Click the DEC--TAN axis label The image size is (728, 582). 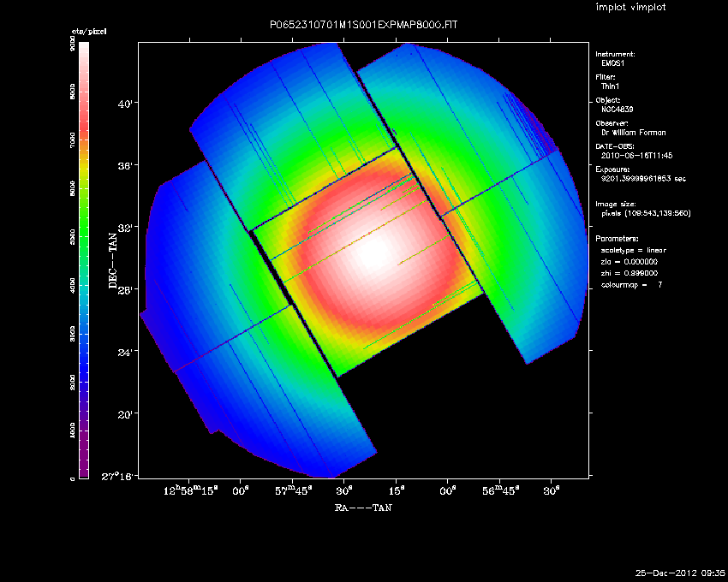pyautogui.click(x=113, y=260)
